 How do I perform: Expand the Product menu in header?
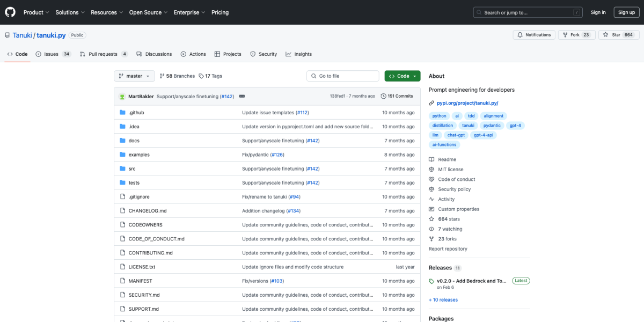(36, 12)
